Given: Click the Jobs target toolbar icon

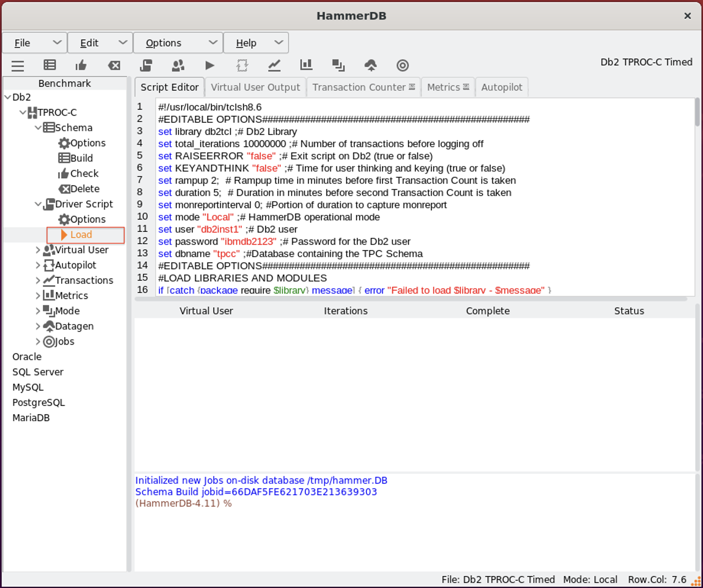Looking at the screenshot, I should coord(402,65).
